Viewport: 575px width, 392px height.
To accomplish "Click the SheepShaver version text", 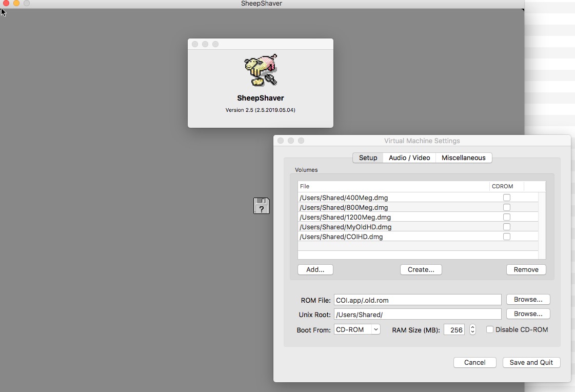I will pyautogui.click(x=261, y=110).
